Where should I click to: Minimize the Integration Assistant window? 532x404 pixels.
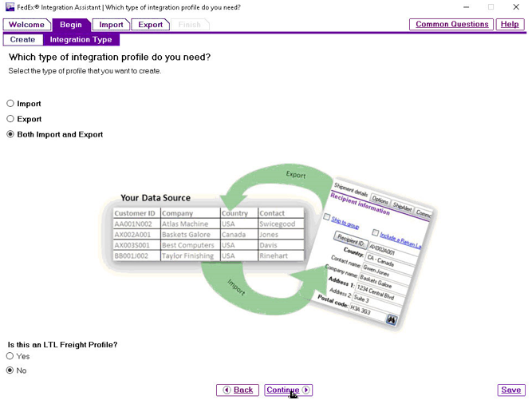point(467,7)
